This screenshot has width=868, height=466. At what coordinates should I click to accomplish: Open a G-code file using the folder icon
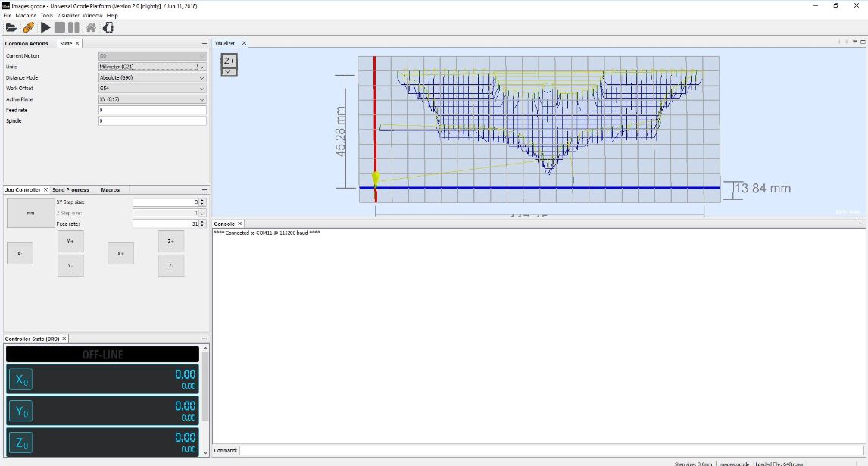pos(11,27)
